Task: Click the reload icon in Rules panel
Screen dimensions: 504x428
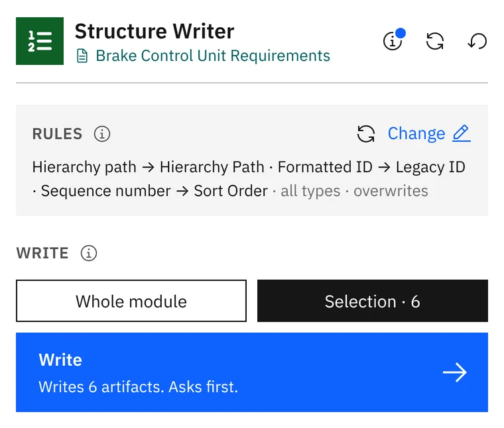Action: click(x=366, y=134)
